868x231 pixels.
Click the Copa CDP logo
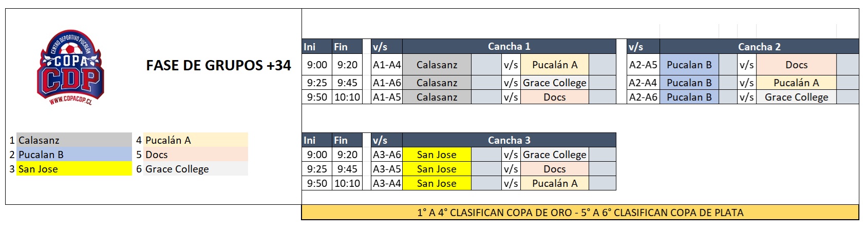tap(71, 67)
